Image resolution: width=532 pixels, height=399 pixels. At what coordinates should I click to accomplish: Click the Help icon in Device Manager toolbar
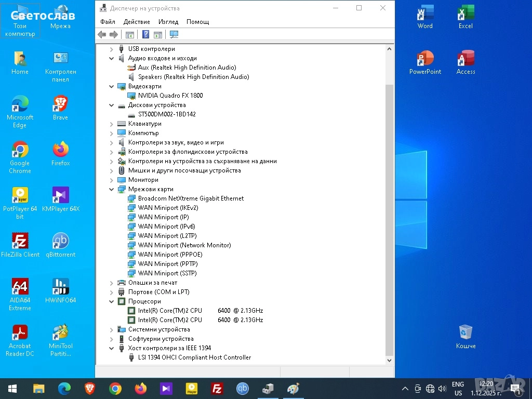(x=145, y=35)
